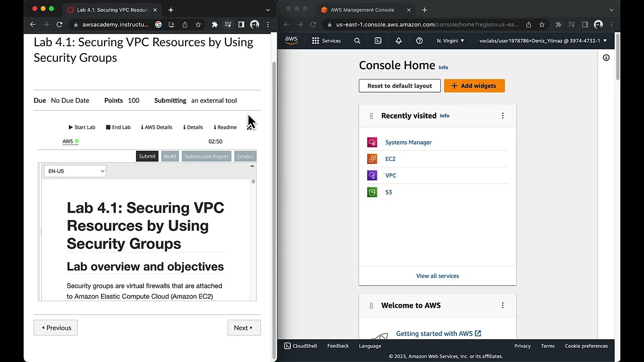Click Add widgets button

[x=474, y=86]
